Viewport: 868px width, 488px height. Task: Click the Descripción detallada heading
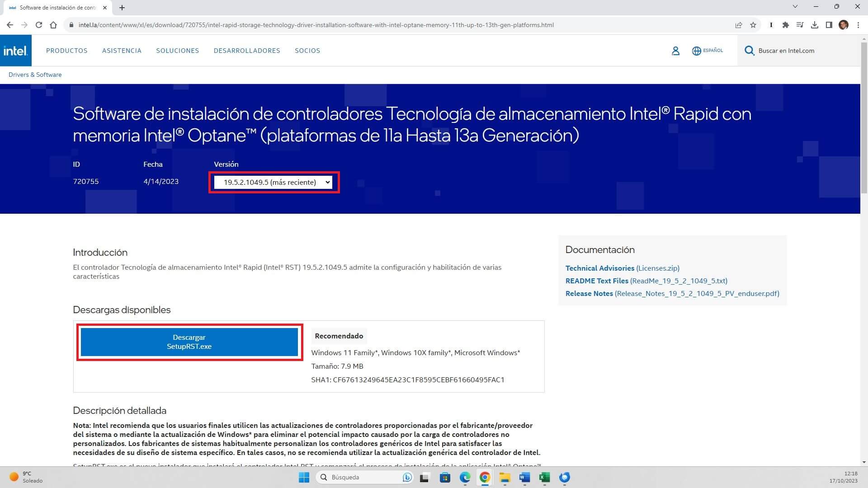click(119, 411)
